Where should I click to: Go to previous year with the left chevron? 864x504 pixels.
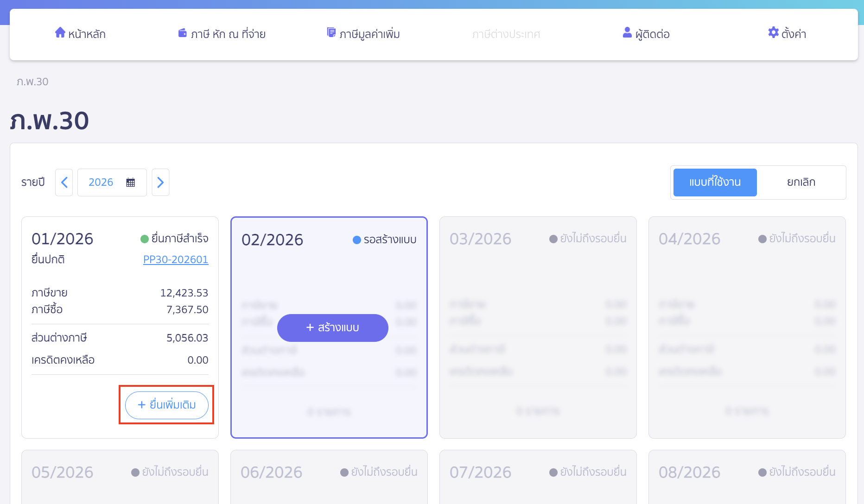pos(64,182)
